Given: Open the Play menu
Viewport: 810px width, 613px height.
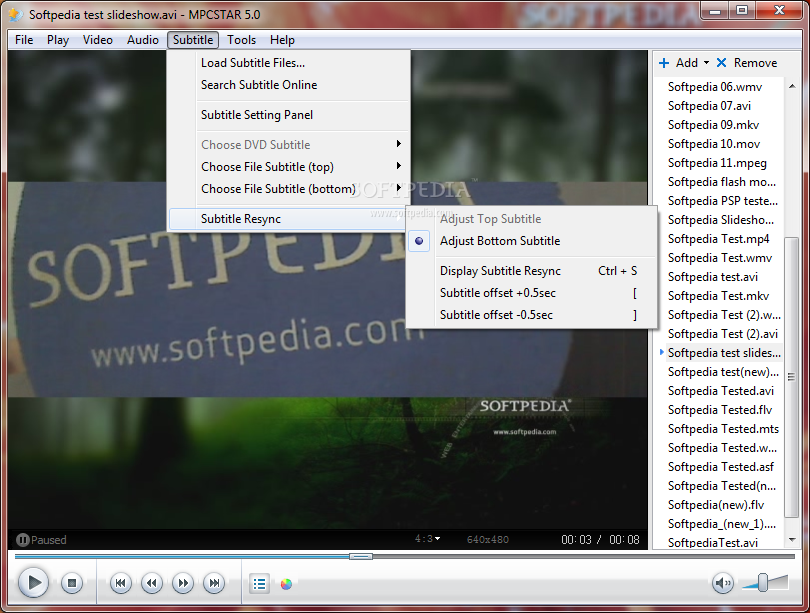Looking at the screenshot, I should coord(58,40).
